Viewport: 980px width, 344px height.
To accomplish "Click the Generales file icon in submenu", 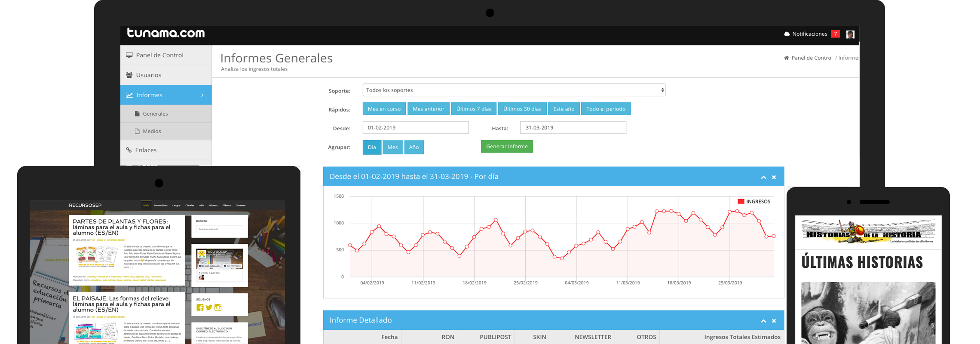I will coord(137,114).
